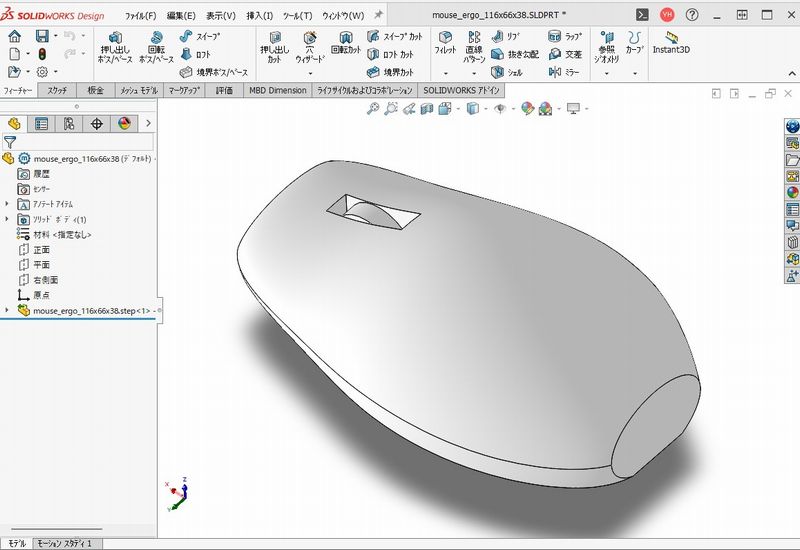Screen dimensions: 800x550
Task: Open the Insert (挿入) menu
Action: [x=260, y=16]
